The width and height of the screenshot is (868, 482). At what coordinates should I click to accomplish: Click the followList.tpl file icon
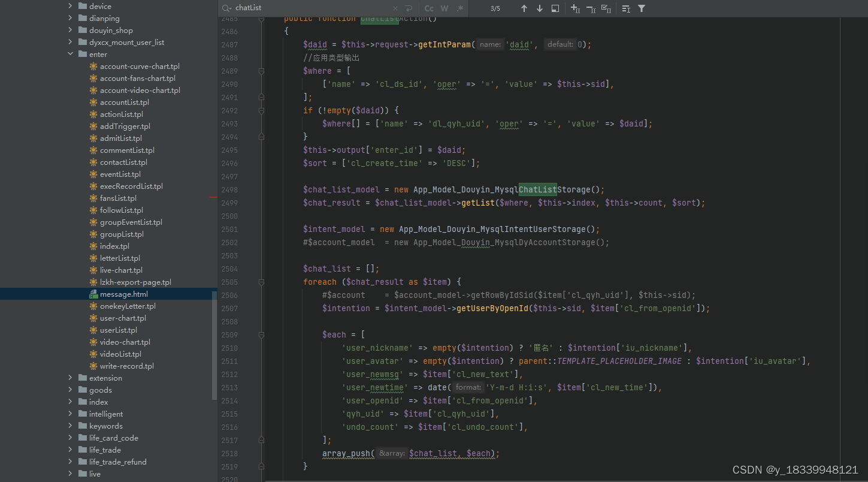93,210
